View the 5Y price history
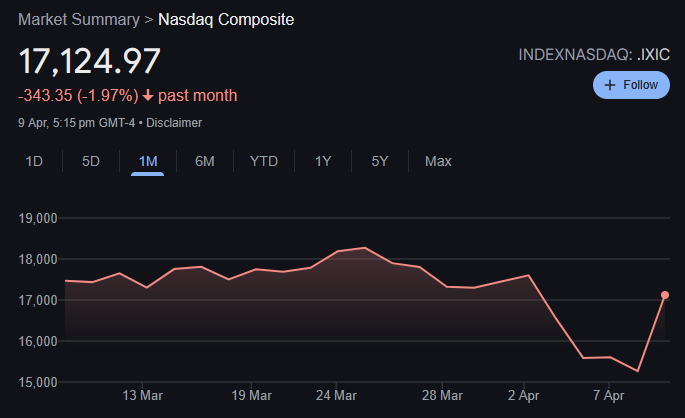 click(x=380, y=161)
